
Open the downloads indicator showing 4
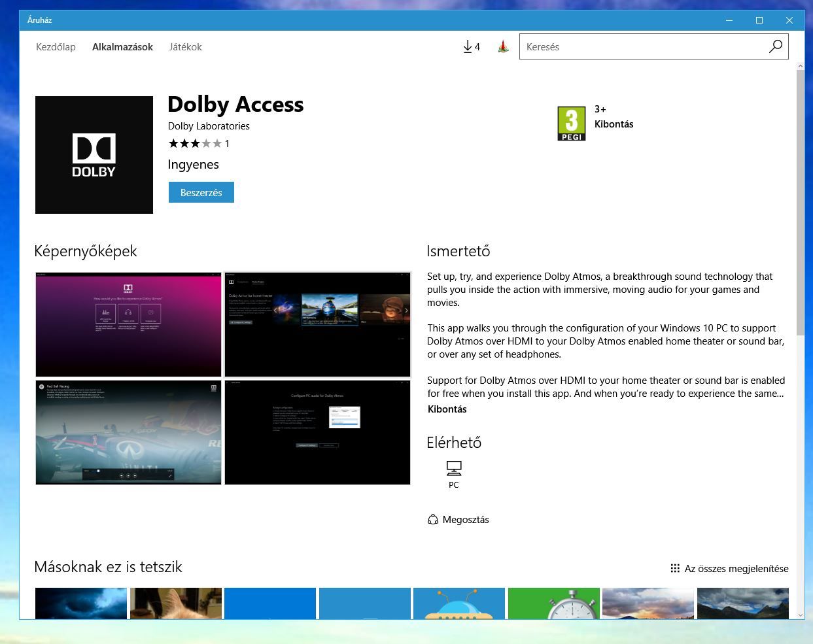[x=471, y=47]
